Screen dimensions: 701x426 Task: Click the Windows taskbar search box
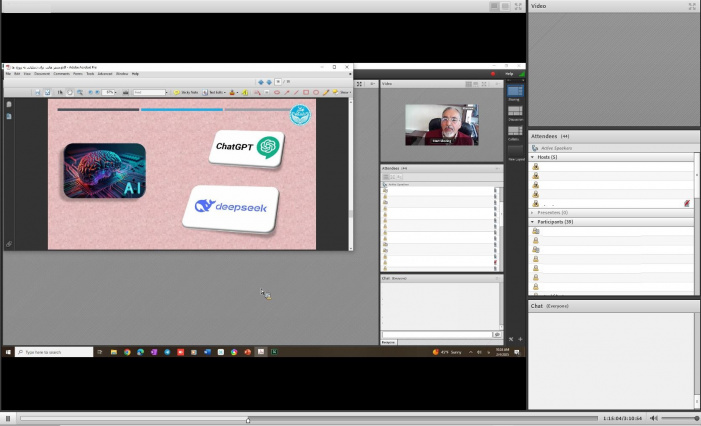point(54,352)
